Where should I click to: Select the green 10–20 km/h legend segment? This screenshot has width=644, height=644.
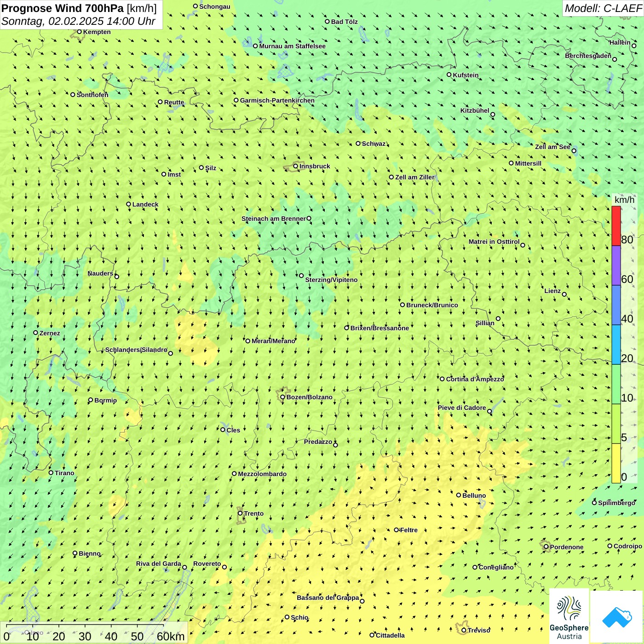[616, 385]
